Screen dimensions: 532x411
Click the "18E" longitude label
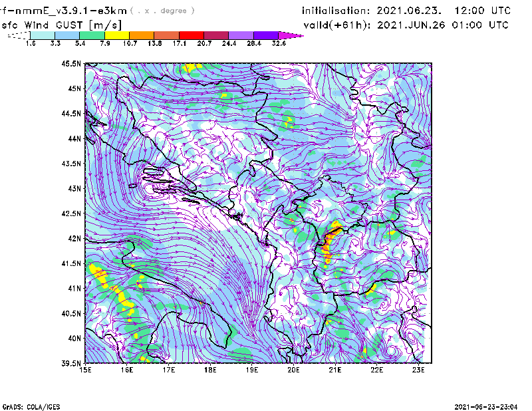(x=210, y=370)
